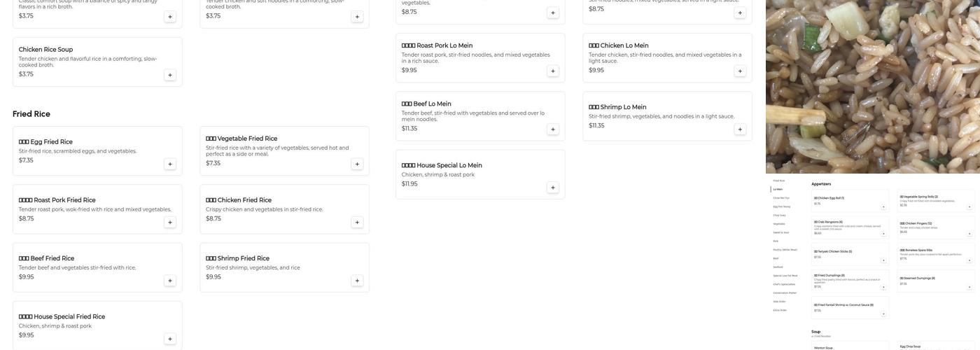
Task: Add House Special Fried Rice plus button
Action: [170, 339]
